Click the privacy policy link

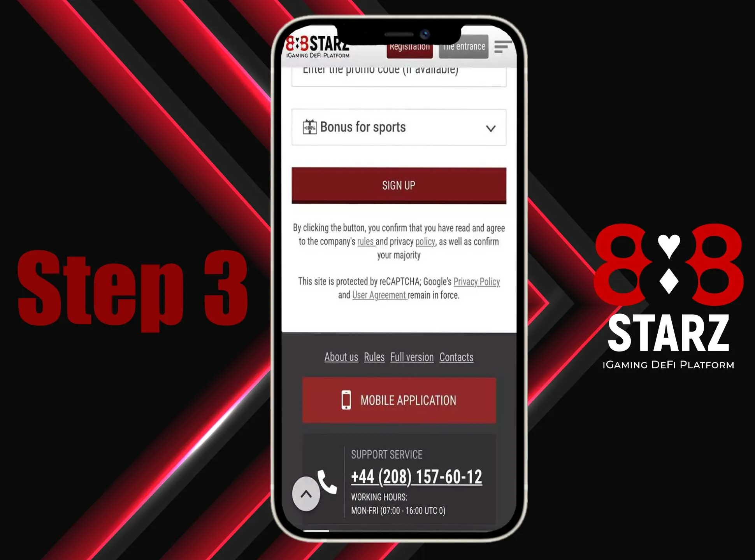pyautogui.click(x=476, y=282)
